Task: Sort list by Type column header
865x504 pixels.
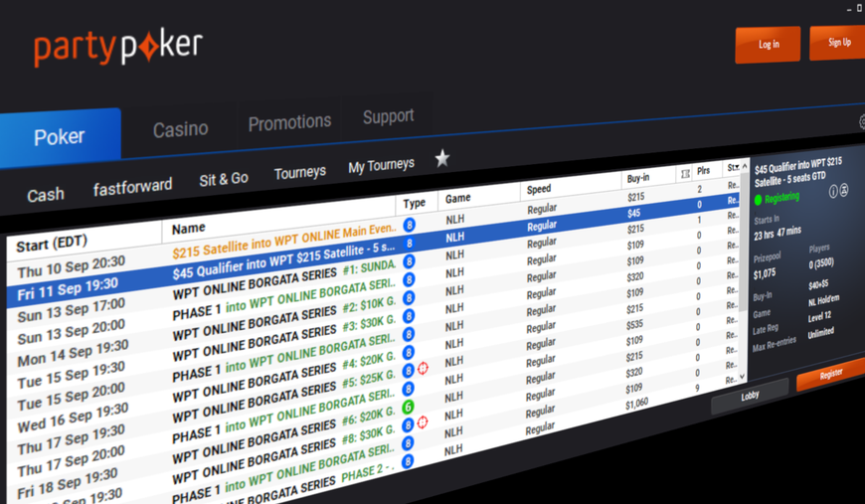Action: (x=415, y=203)
